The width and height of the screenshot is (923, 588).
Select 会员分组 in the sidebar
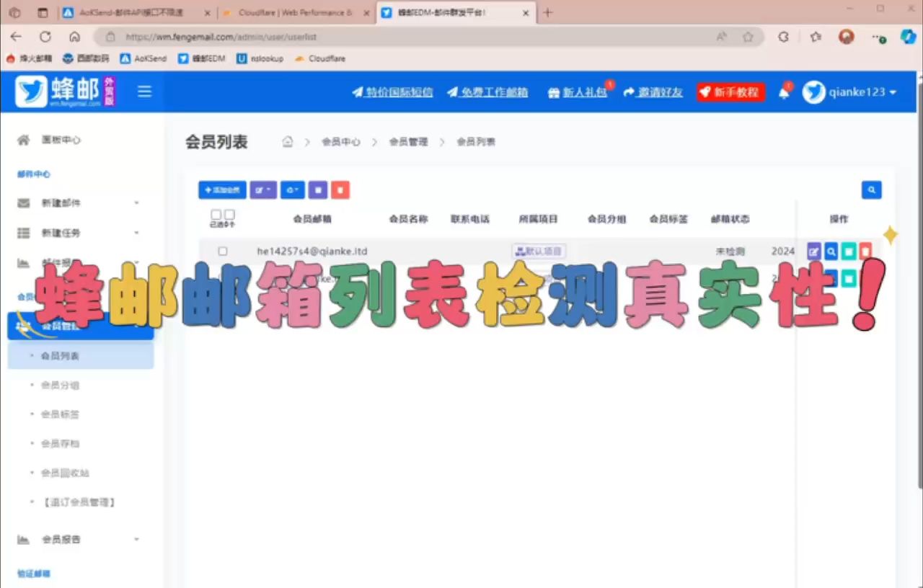[x=61, y=386]
